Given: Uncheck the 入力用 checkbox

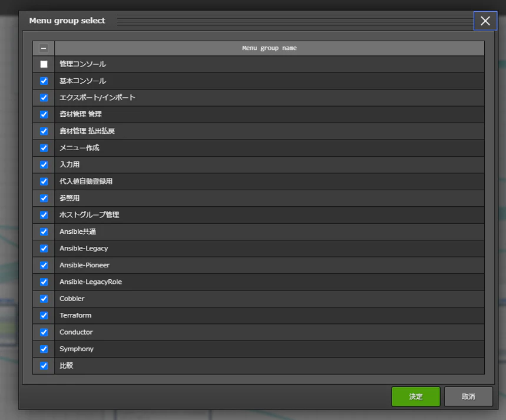Looking at the screenshot, I should tap(44, 165).
